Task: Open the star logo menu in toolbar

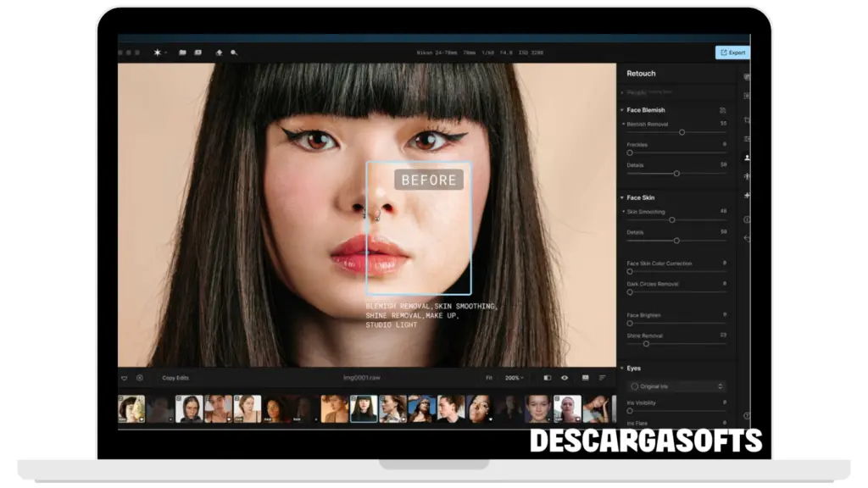Action: tap(158, 53)
